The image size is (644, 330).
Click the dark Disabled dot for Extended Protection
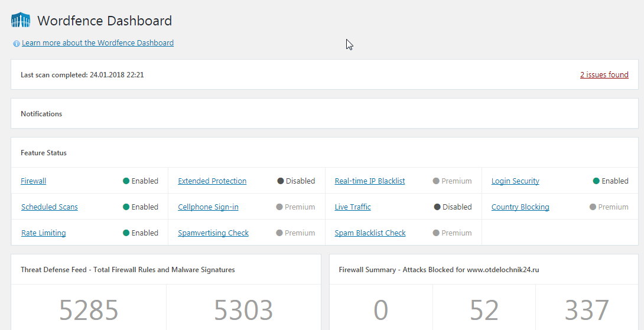[281, 181]
